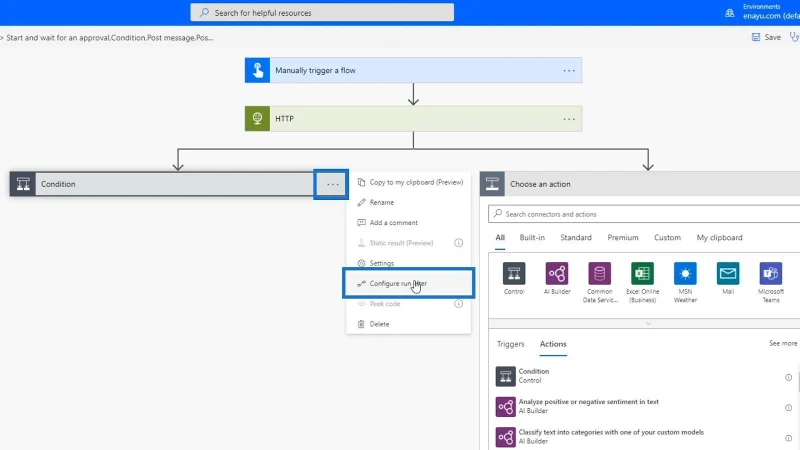Select Configure run after option
Screen dimensions: 800x450
(408, 283)
